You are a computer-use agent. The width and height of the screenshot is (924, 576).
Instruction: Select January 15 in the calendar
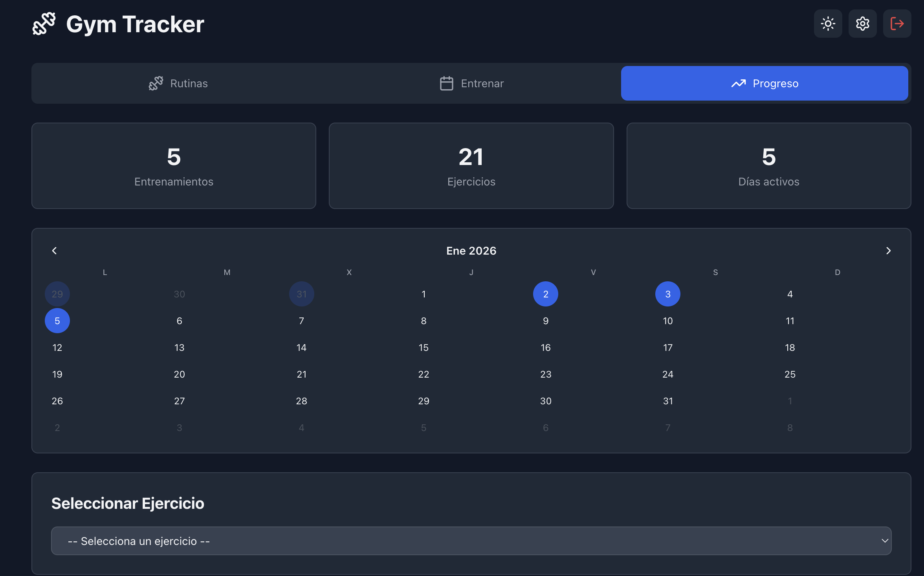(423, 347)
